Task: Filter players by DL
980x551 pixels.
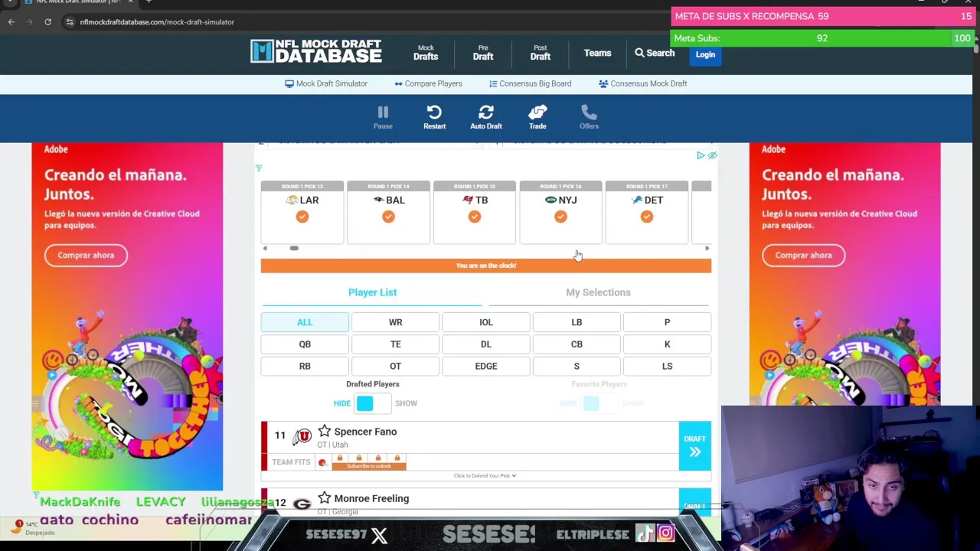Action: pyautogui.click(x=486, y=344)
